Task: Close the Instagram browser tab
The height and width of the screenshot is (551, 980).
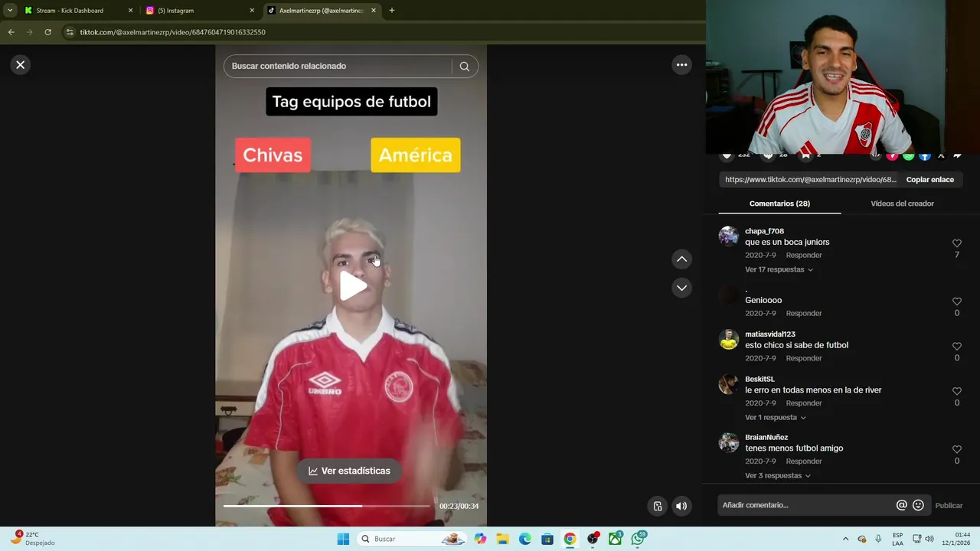Action: pyautogui.click(x=252, y=11)
